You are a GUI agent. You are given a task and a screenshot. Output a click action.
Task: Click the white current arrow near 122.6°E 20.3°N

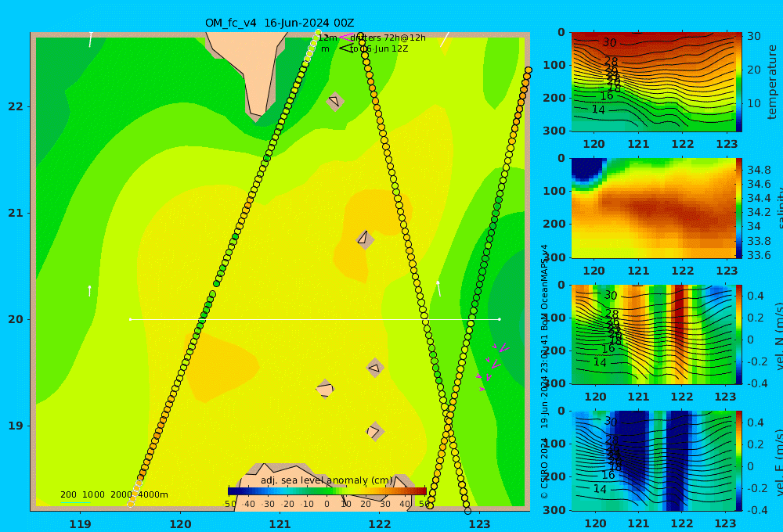[x=439, y=289]
